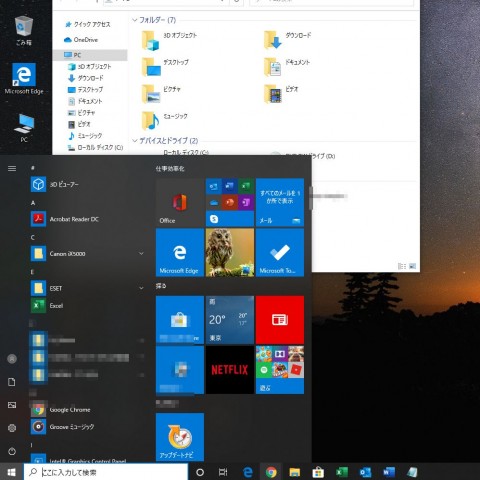The width and height of the screenshot is (480, 480).
Task: Open Task View on the taskbar
Action: point(223,472)
